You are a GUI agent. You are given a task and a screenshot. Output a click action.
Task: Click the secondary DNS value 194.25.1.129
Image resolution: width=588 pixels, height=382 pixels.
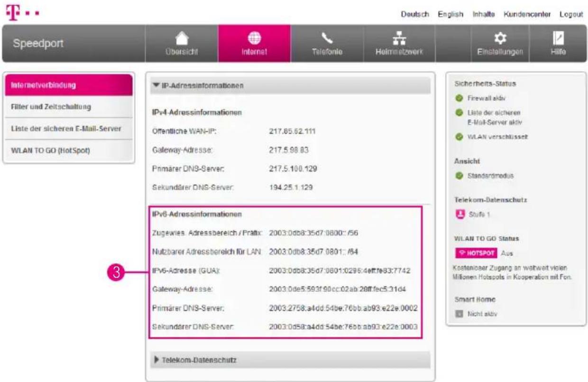click(x=291, y=187)
